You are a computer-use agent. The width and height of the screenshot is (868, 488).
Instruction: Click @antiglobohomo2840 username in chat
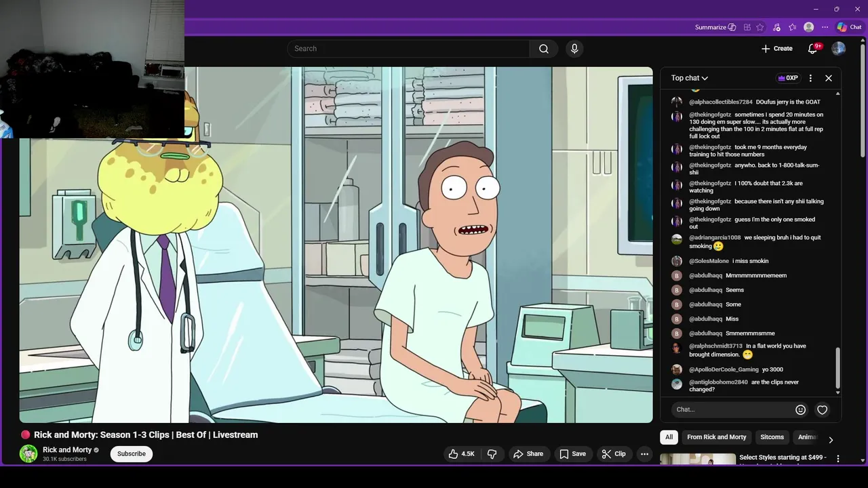pyautogui.click(x=718, y=382)
